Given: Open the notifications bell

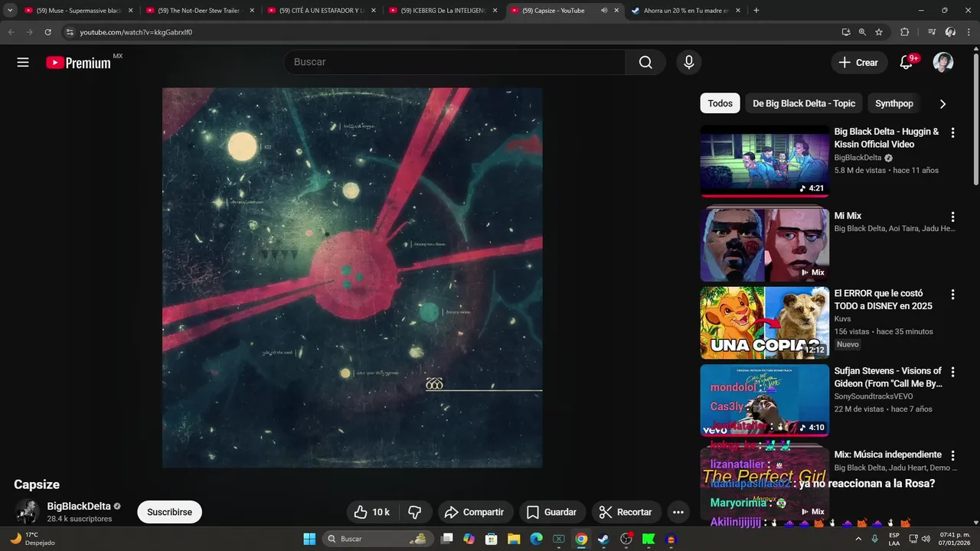Looking at the screenshot, I should pos(906,63).
